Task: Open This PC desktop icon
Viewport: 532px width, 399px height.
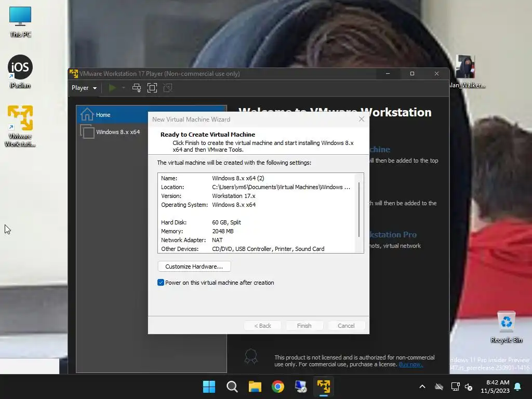Action: point(20,22)
